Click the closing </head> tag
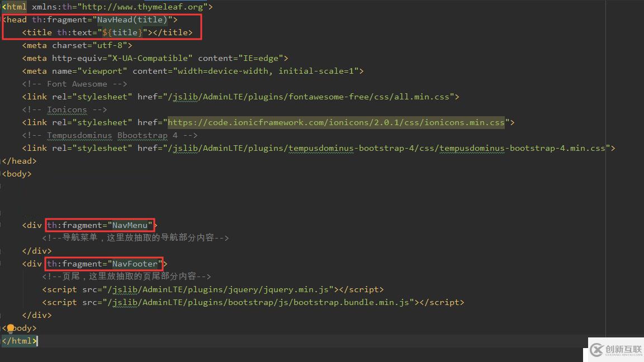This screenshot has width=644, height=362. click(x=19, y=161)
